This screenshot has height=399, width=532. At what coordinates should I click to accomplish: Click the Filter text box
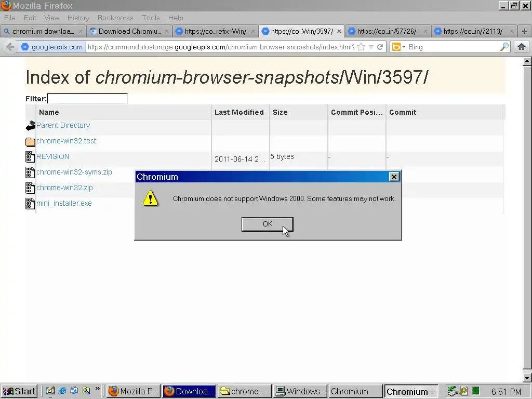87,98
